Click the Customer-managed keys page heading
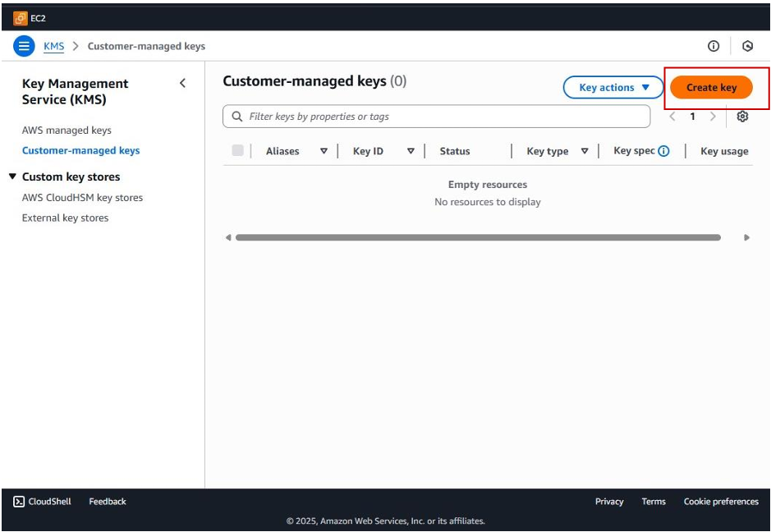 click(314, 81)
